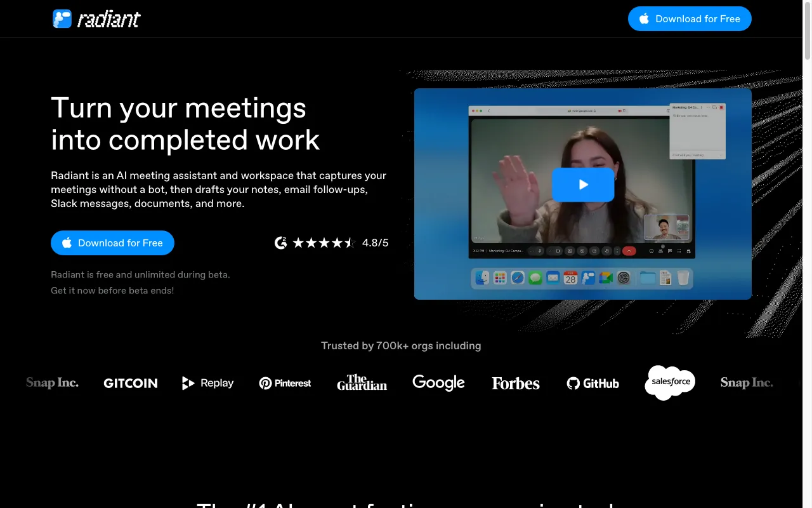The image size is (812, 508).
Task: Click the Gitcoin logo
Action: 131,383
